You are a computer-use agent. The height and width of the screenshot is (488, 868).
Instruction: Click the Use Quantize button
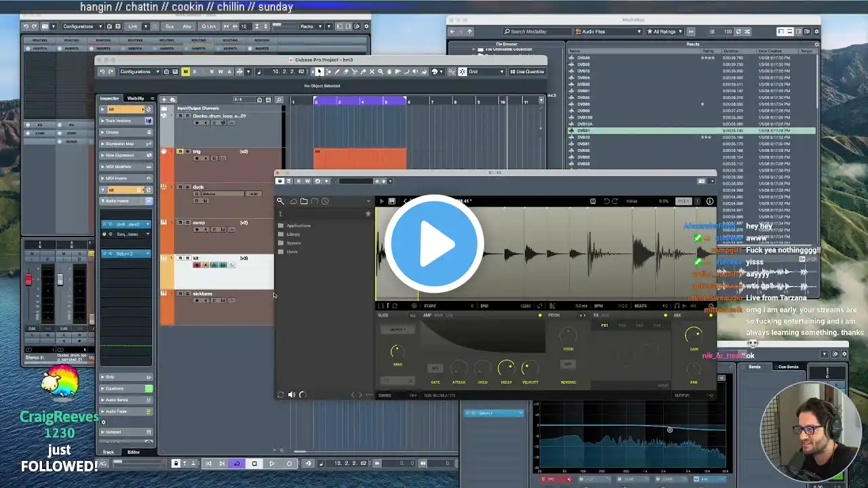pos(527,72)
